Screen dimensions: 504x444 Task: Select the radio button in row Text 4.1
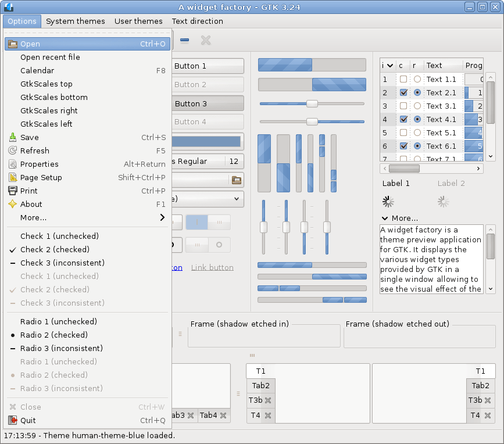(417, 119)
